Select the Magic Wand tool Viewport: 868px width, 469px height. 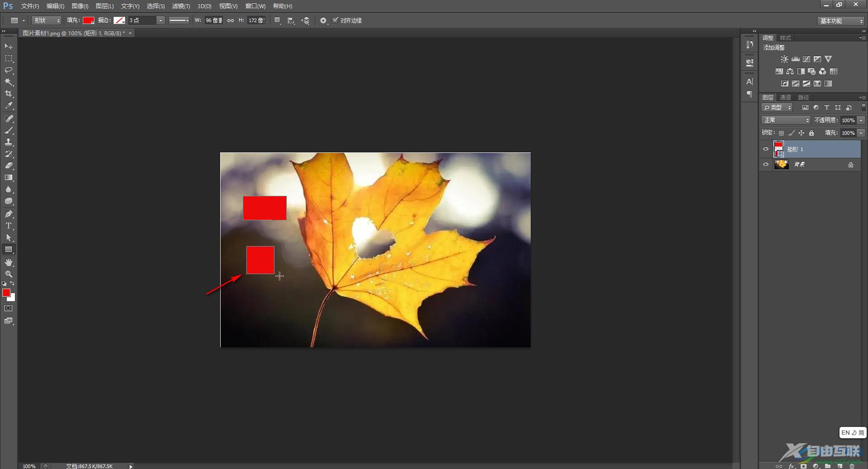click(9, 82)
